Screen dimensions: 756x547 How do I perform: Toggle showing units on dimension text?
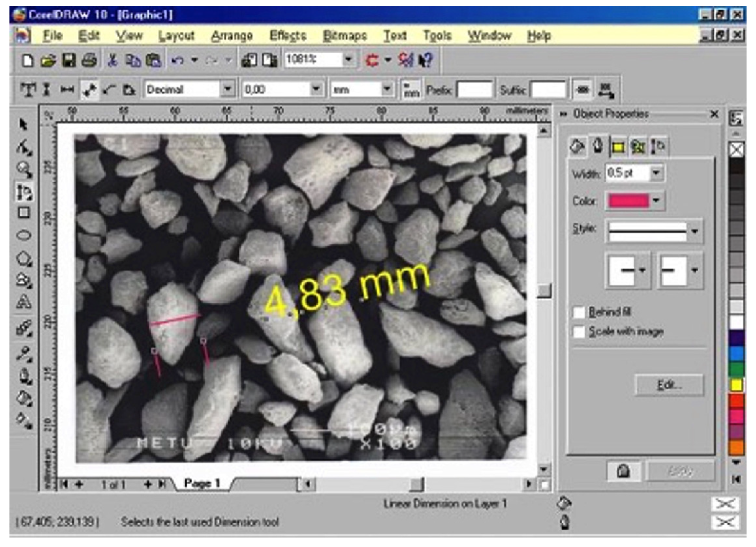tap(411, 89)
